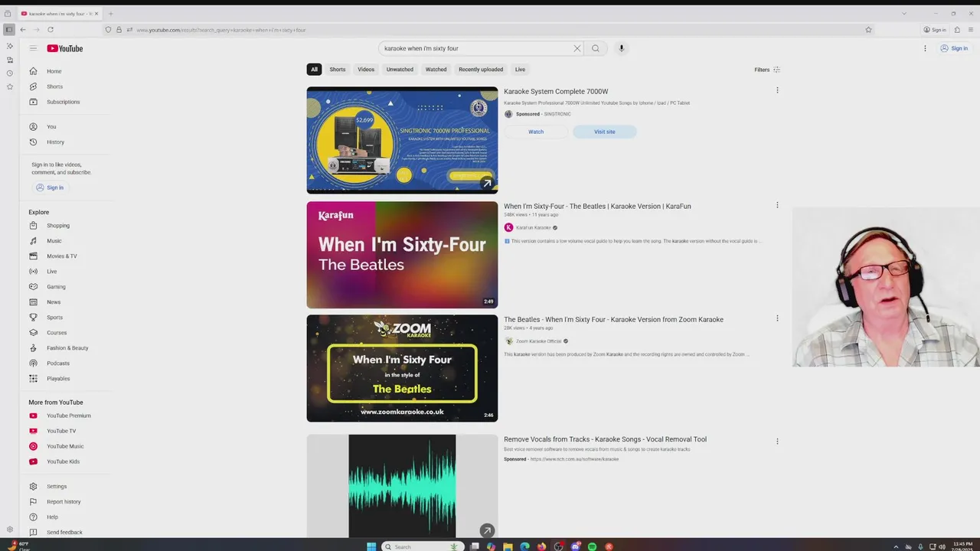Screen dimensions: 980x551
Task: Open Zoom Karaoke Sixty Four thumbnail
Action: tap(402, 368)
